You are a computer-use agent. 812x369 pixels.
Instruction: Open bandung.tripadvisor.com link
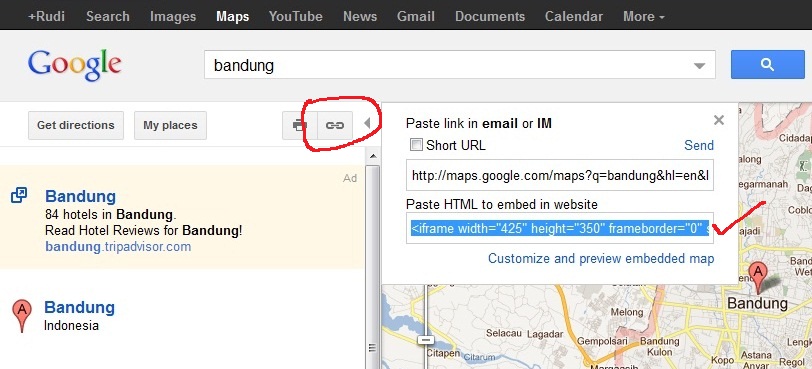pos(118,246)
